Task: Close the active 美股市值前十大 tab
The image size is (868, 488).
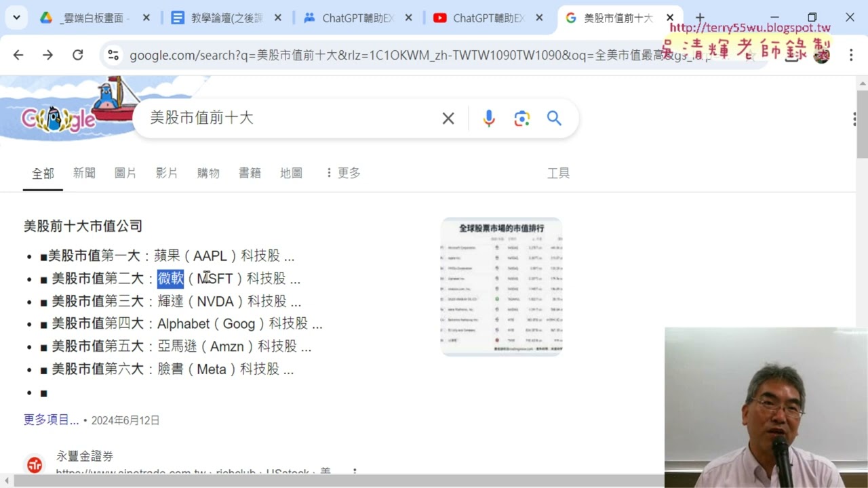Action: [670, 18]
